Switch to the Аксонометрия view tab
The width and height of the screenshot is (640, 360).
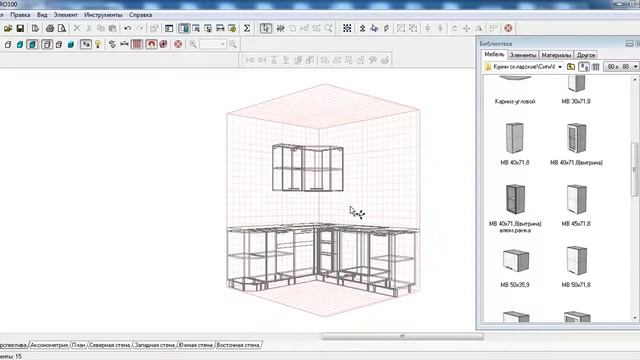(49, 345)
